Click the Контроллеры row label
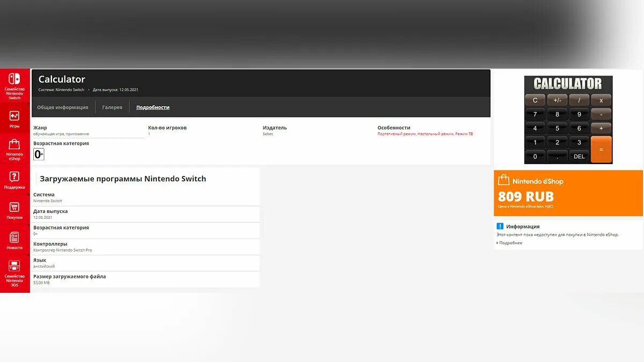 [50, 244]
